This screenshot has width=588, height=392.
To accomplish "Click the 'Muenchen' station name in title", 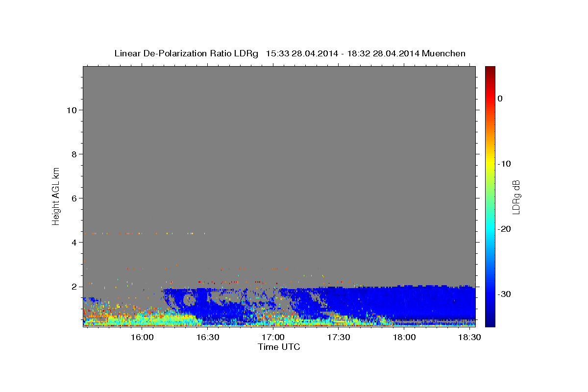I will (444, 53).
